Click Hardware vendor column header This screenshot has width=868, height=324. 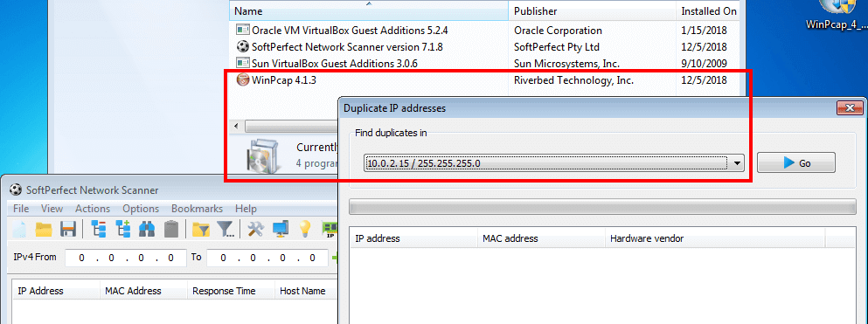tap(715, 239)
